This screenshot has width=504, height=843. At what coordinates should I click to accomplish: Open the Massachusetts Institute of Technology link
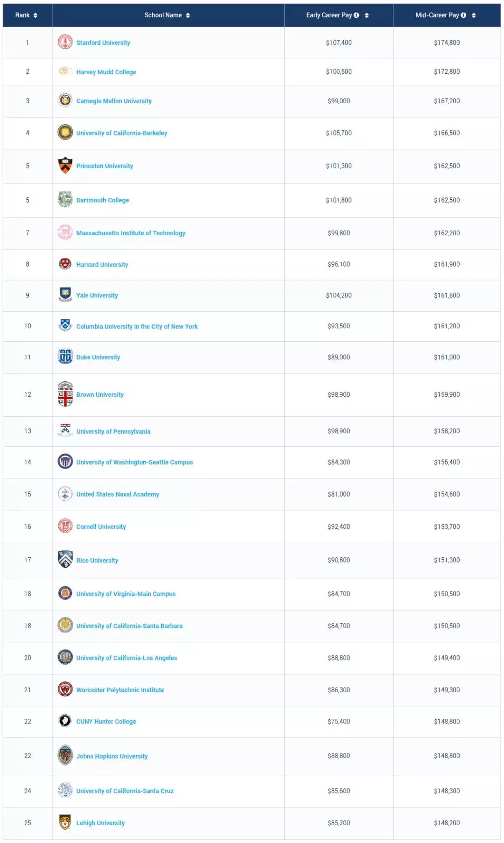pyautogui.click(x=131, y=233)
